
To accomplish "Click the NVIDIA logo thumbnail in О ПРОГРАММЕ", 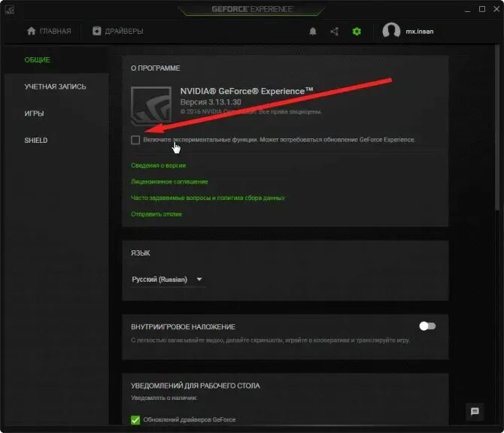I will (151, 106).
